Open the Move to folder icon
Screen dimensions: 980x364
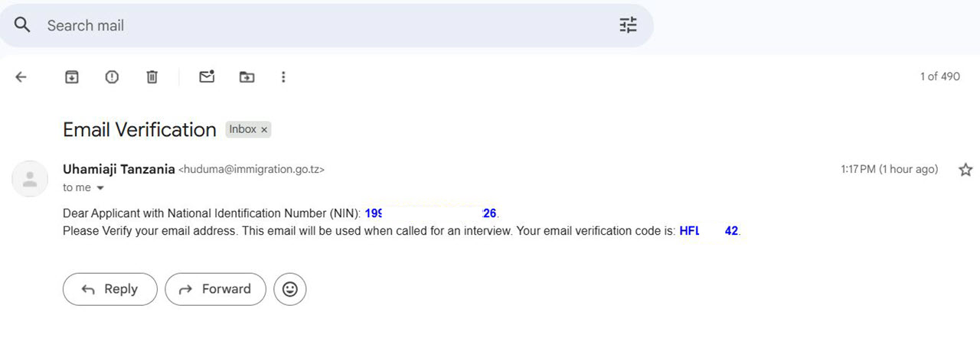click(x=247, y=76)
